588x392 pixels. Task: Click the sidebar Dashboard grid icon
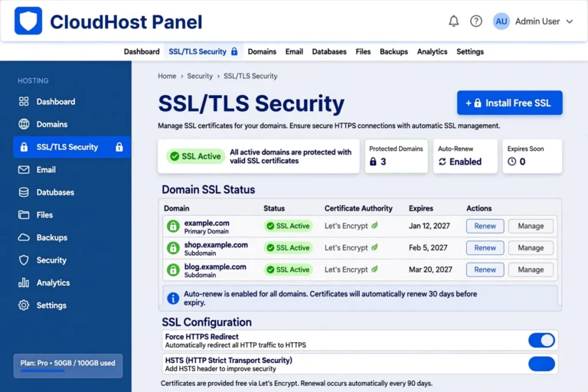click(24, 101)
